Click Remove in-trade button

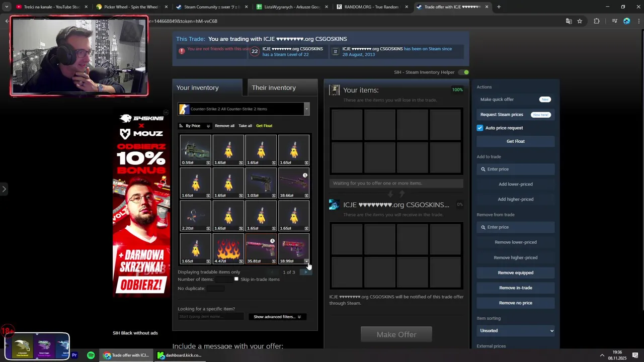click(516, 288)
